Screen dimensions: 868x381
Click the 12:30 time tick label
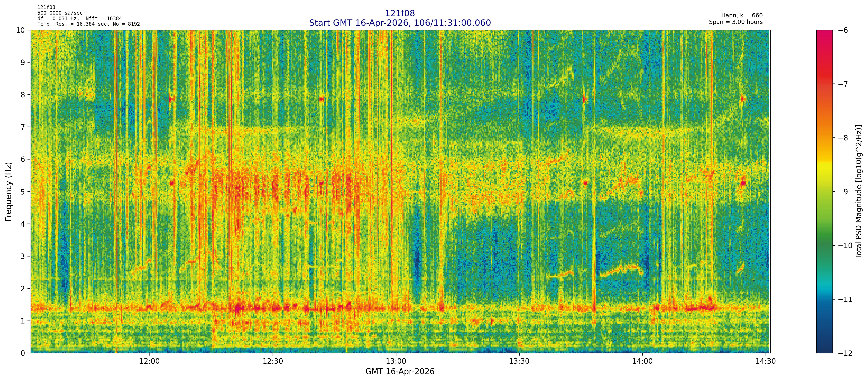(x=273, y=362)
